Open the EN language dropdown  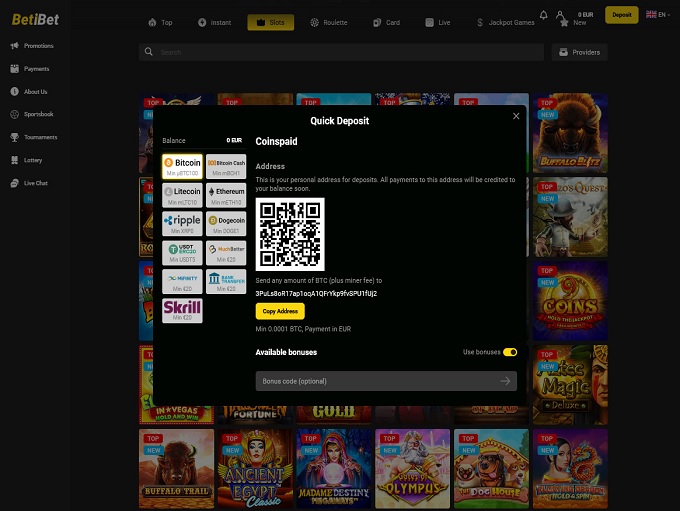[x=657, y=15]
